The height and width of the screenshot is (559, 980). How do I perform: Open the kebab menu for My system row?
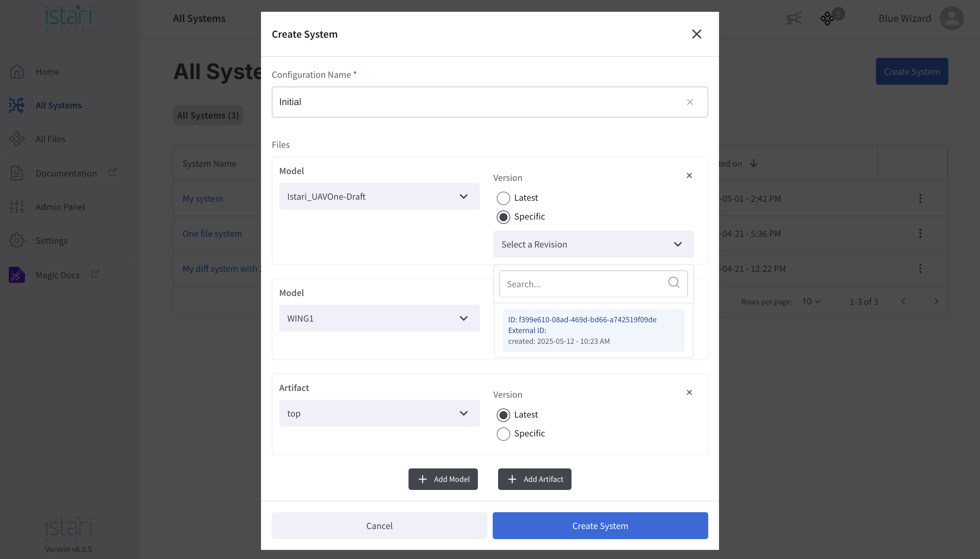(x=920, y=198)
